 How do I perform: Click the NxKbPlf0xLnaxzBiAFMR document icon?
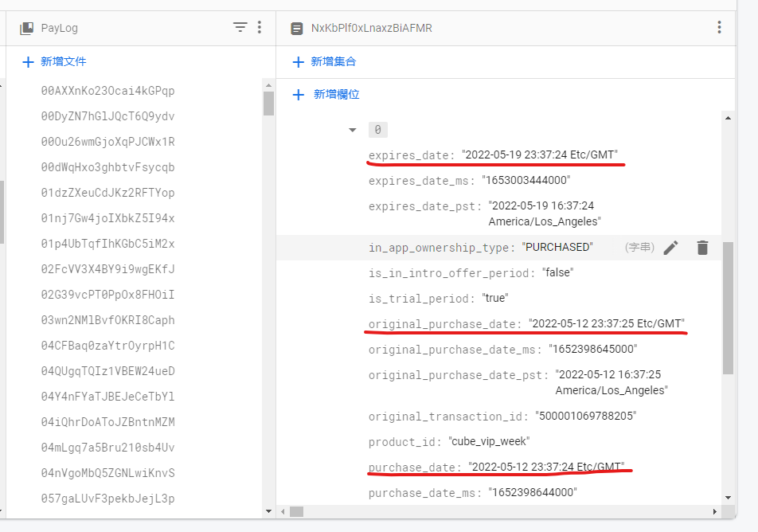[296, 28]
